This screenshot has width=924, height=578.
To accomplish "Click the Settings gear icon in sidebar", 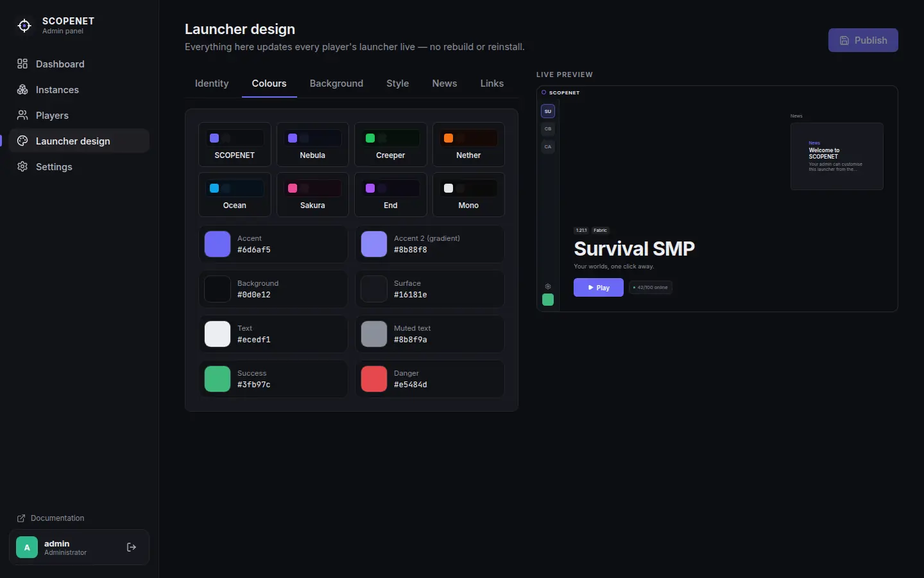I will tap(22, 166).
